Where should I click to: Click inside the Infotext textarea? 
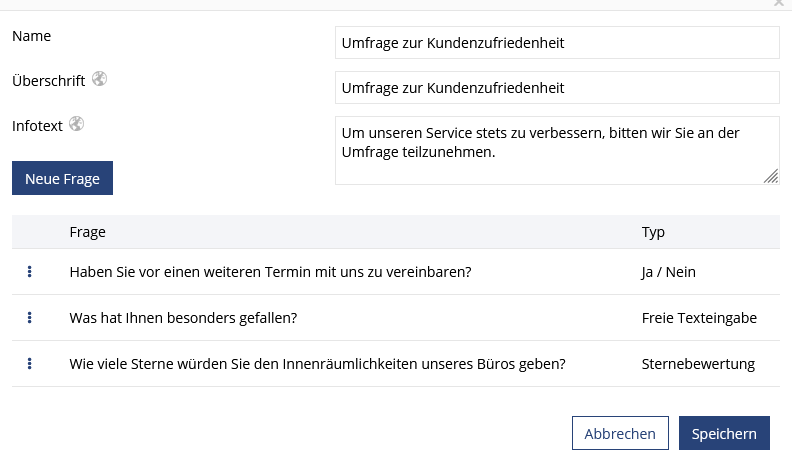click(x=557, y=150)
